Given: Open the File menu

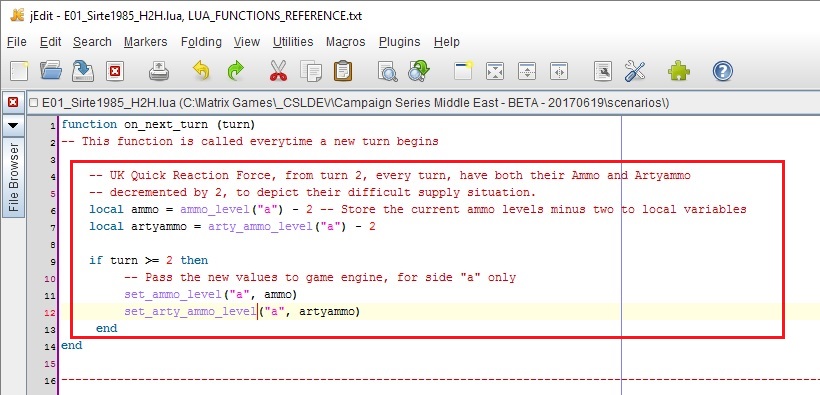Looking at the screenshot, I should coord(17,42).
